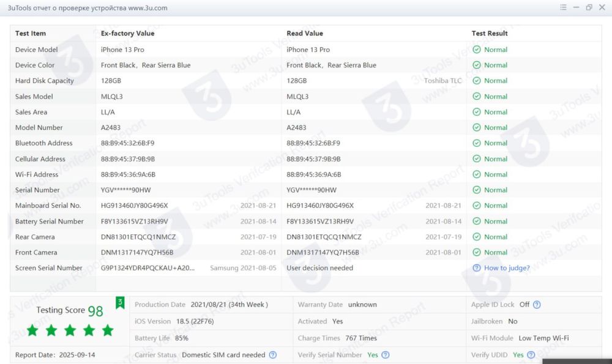Click the iOS Version 18.5 (22F76) value

point(195,321)
